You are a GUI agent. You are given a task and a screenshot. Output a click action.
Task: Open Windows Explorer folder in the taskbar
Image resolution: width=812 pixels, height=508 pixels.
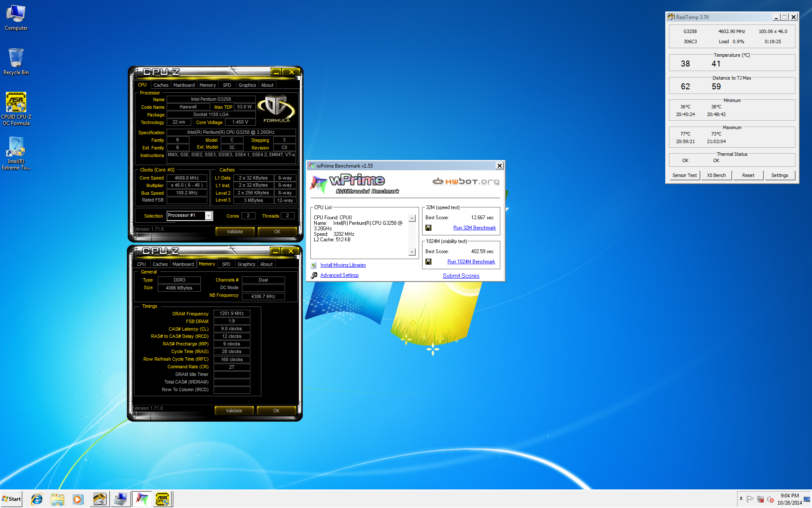(57, 499)
